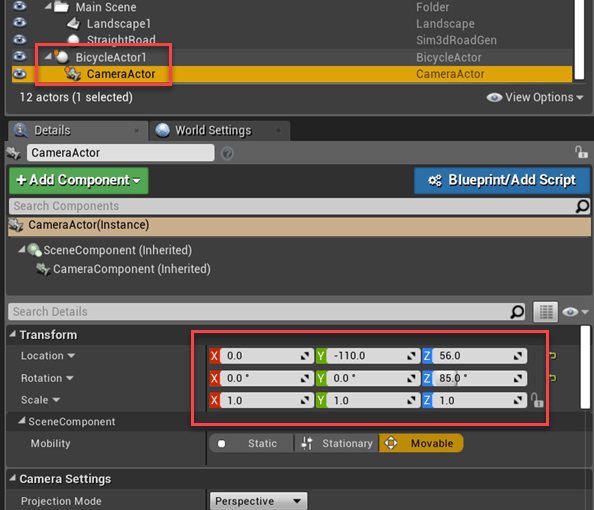Select Landscape1 in the outliner
This screenshot has height=510, width=594.
click(292, 23)
